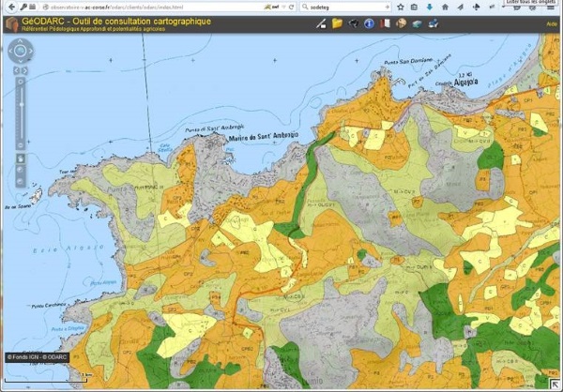
Task: Click the browser home button
Action: pos(445,7)
